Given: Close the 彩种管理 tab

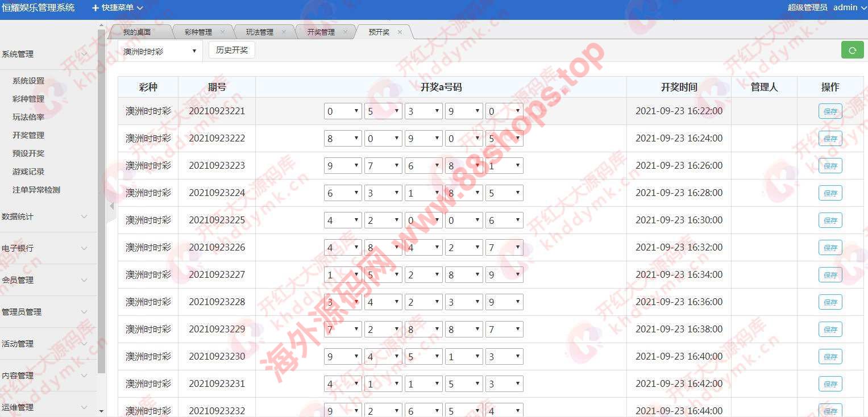Looking at the screenshot, I should tap(222, 32).
